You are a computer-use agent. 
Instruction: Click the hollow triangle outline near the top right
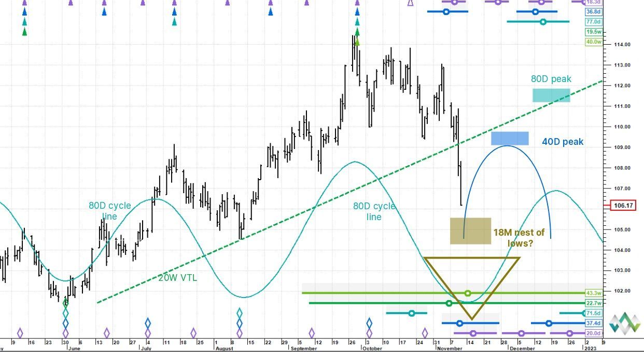(411, 4)
